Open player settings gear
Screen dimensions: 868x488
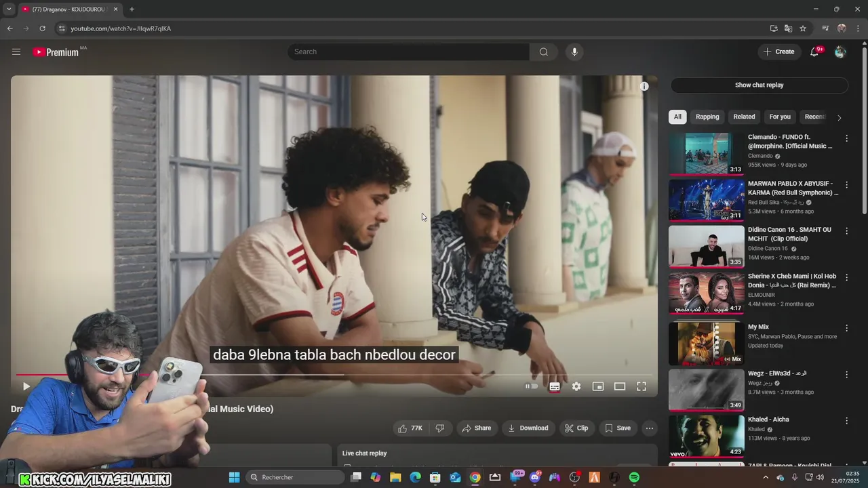(x=576, y=386)
